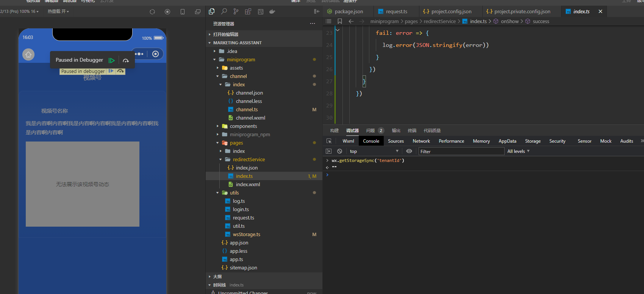The height and width of the screenshot is (294, 644).
Task: Collapse the utils folder in file tree
Action: (x=234, y=193)
